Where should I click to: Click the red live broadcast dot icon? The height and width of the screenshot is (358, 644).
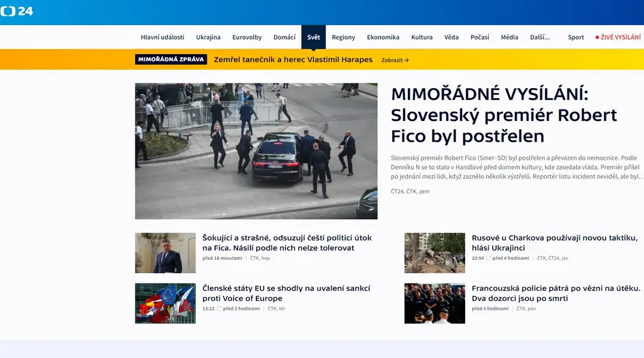pos(597,38)
